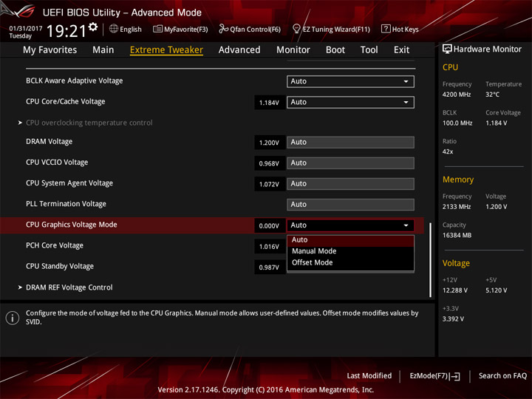The height and width of the screenshot is (399, 532).
Task: Click the 4200 MHz CPU frequency value
Action: click(457, 95)
